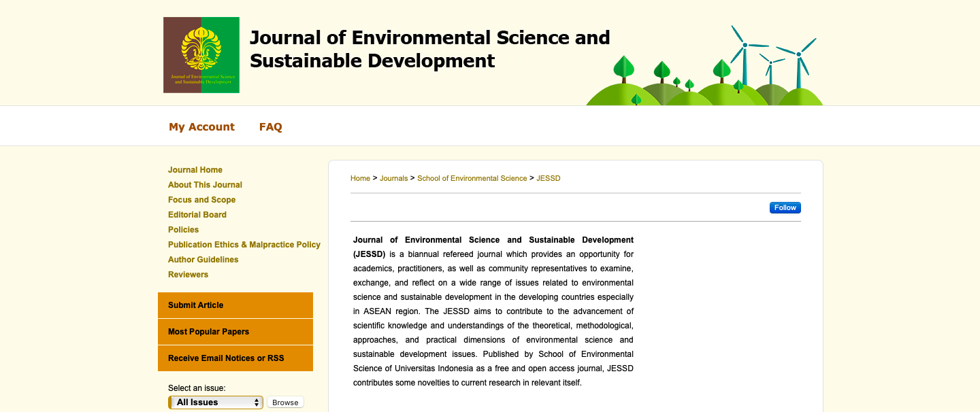
Task: Go to Journal Home
Action: click(x=195, y=170)
